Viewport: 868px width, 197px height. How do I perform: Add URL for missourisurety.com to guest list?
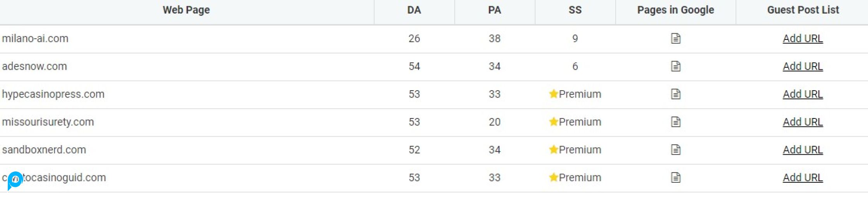click(803, 122)
